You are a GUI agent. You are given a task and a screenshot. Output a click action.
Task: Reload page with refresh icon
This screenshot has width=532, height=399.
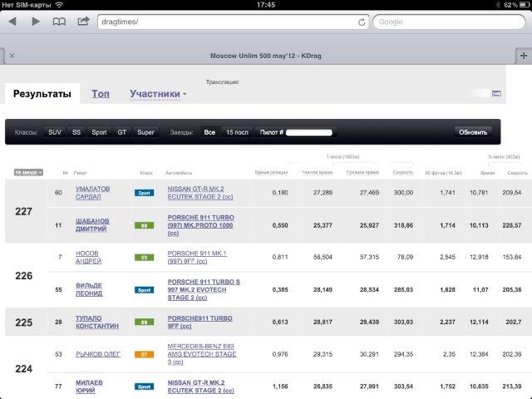click(x=362, y=22)
